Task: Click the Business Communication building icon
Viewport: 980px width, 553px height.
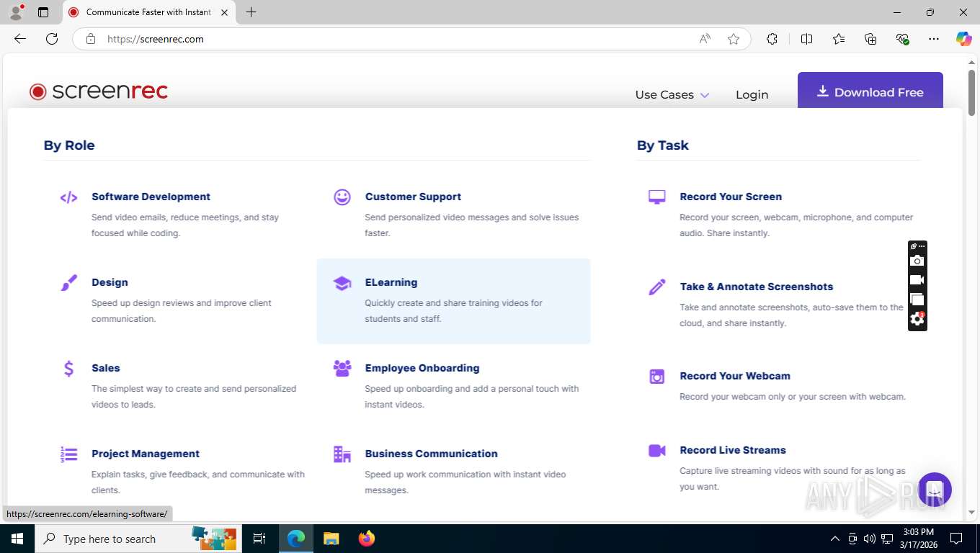Action: [x=342, y=454]
